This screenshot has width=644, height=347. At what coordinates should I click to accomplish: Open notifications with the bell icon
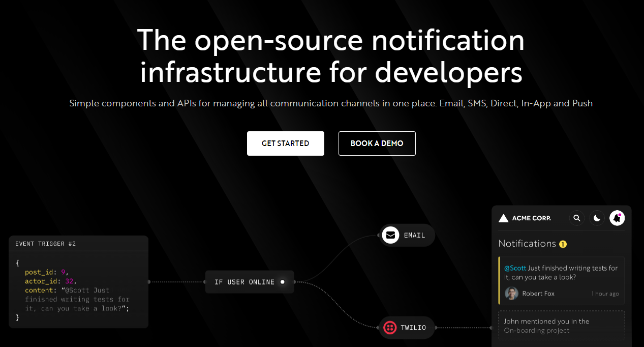point(617,218)
